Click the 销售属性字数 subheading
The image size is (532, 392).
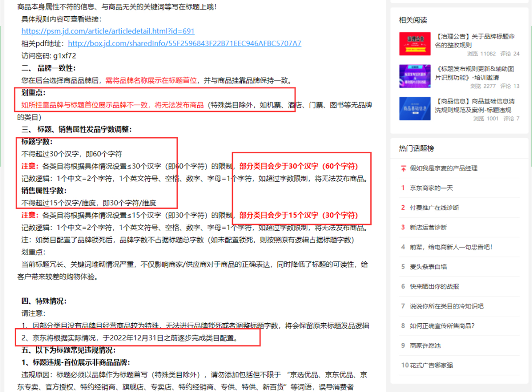point(44,191)
